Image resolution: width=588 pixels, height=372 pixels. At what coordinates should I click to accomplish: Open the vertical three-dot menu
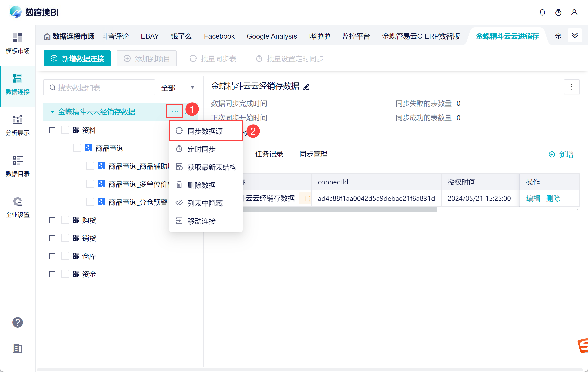572,87
